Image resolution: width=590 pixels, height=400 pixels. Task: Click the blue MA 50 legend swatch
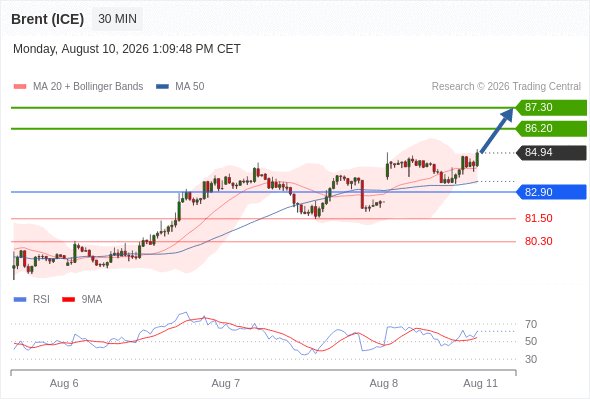(x=162, y=87)
